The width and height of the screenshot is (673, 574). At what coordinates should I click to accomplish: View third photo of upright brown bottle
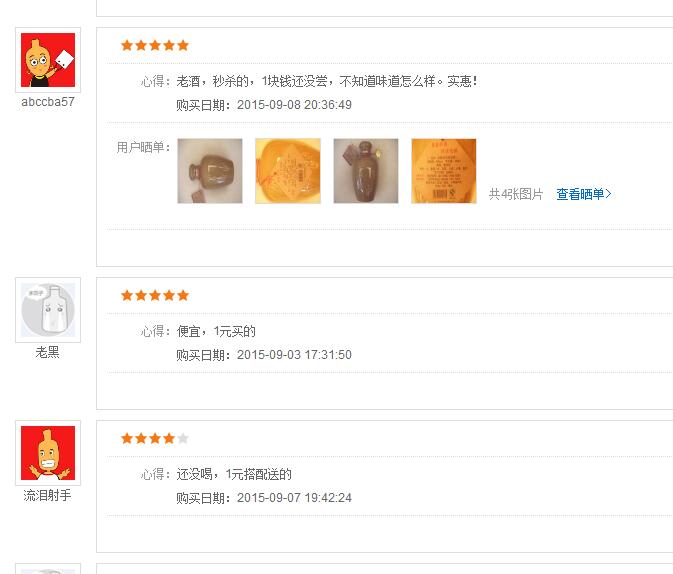(366, 171)
